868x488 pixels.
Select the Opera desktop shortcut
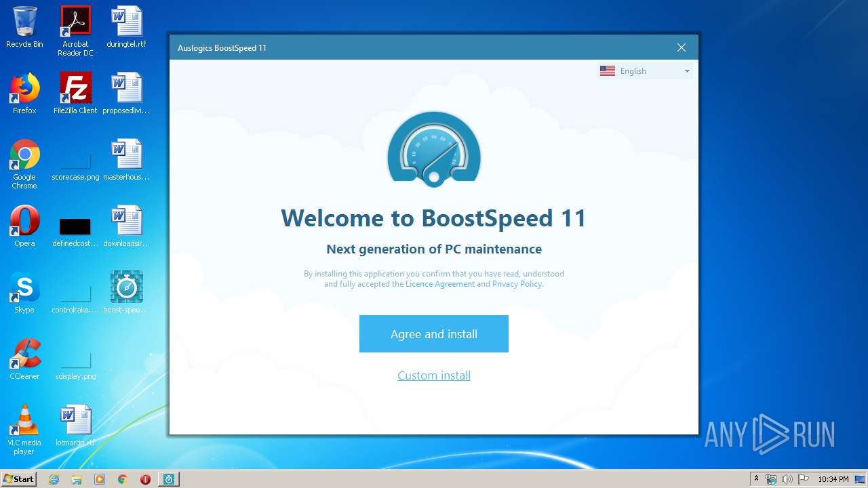coord(24,226)
